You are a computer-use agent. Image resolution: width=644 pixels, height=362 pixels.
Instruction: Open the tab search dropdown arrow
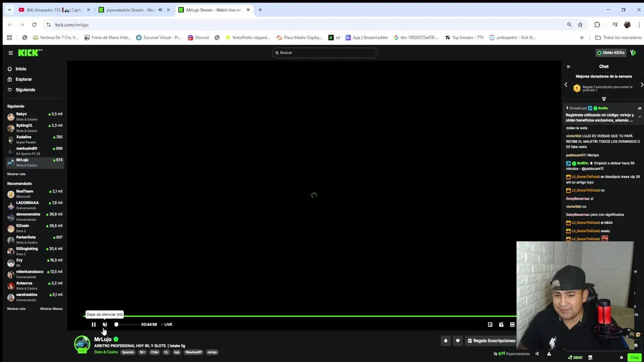[x=9, y=10]
